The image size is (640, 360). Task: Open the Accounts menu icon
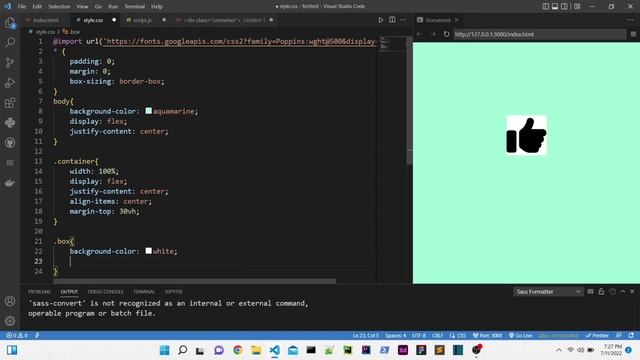pos(10,301)
